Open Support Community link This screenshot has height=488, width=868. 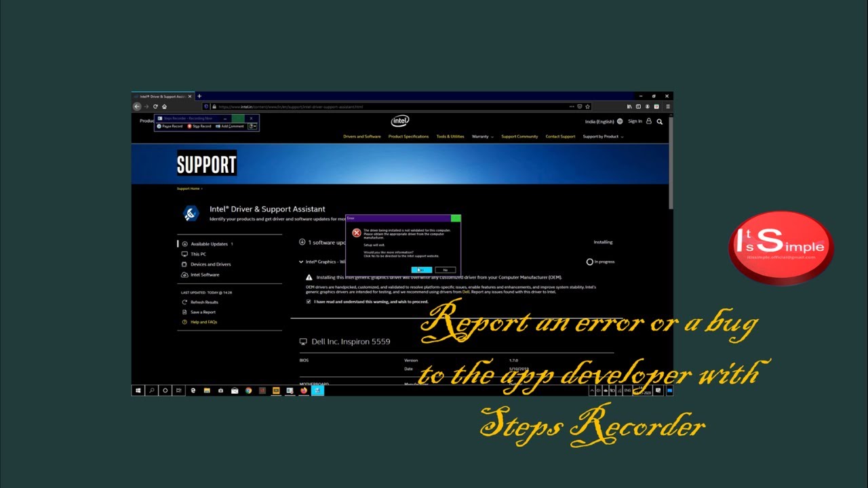[x=519, y=136]
